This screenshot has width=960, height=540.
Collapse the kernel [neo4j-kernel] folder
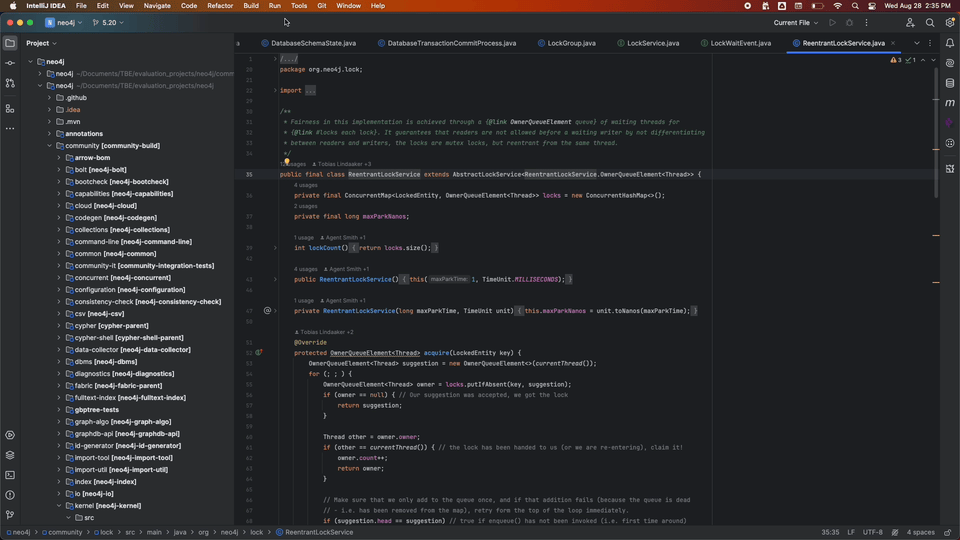coord(59,506)
